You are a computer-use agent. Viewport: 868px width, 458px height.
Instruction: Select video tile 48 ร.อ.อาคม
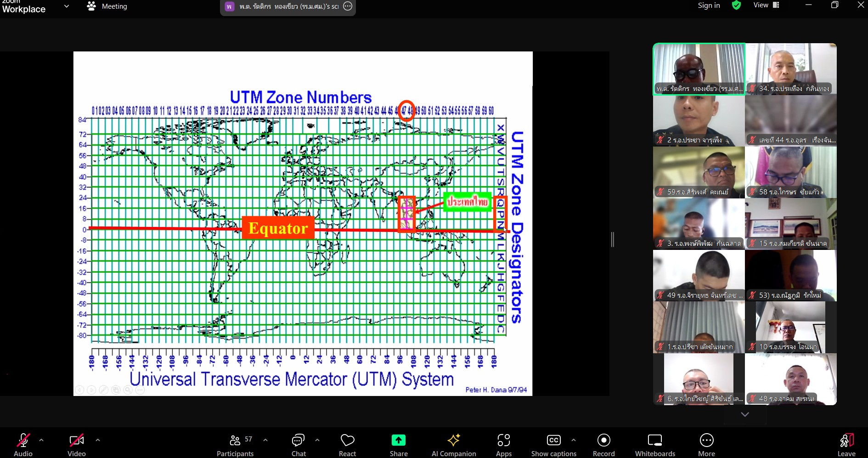(791, 379)
